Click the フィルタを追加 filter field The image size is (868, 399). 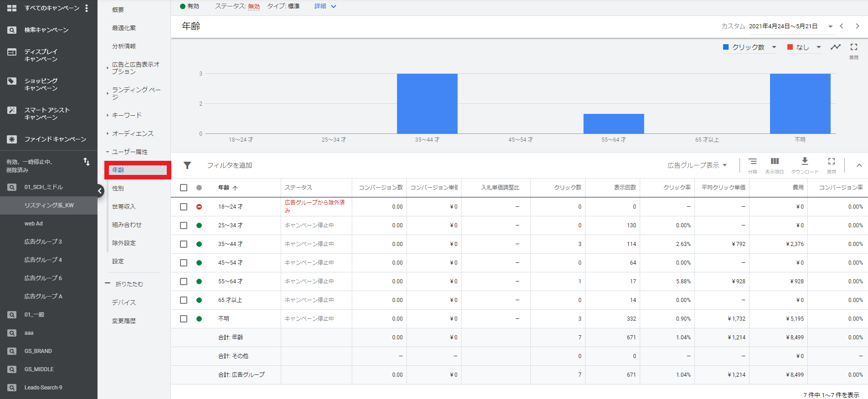tap(230, 165)
